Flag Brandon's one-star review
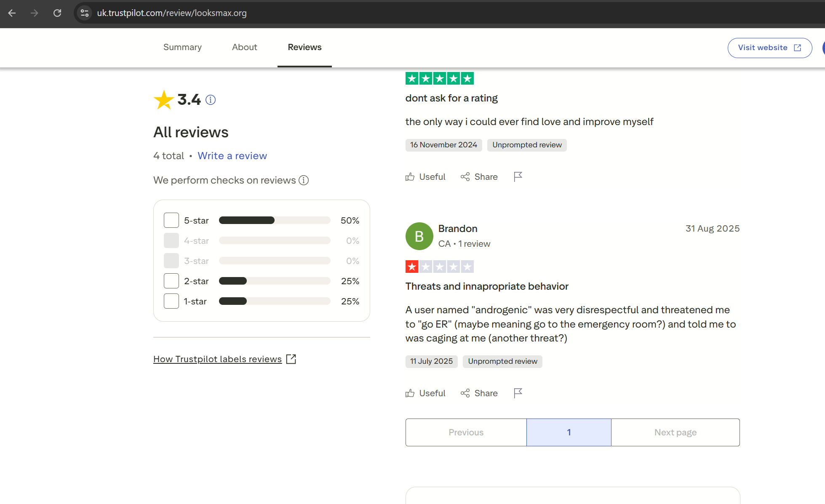Screen dimensions: 825x504 (x=518, y=393)
